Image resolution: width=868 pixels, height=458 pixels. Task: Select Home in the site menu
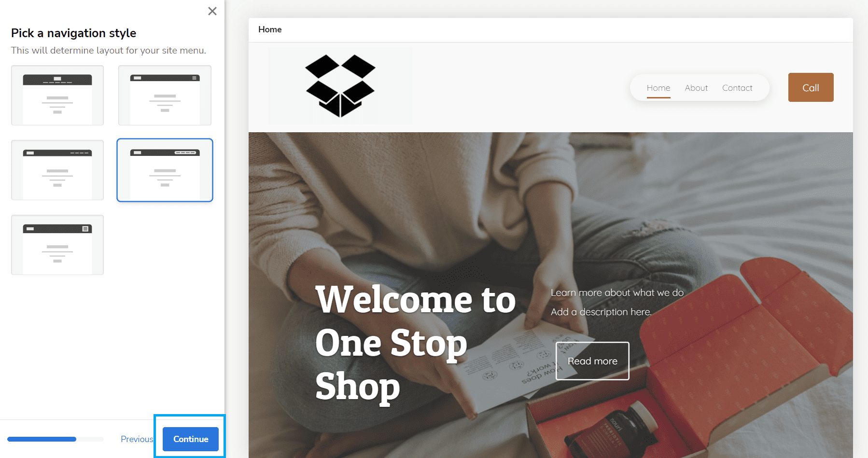tap(658, 88)
